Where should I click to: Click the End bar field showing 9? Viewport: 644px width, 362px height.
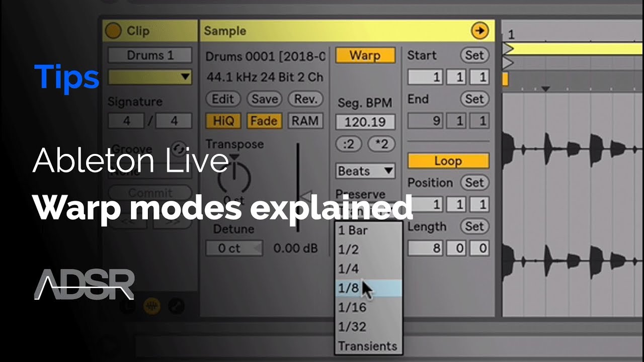click(426, 121)
